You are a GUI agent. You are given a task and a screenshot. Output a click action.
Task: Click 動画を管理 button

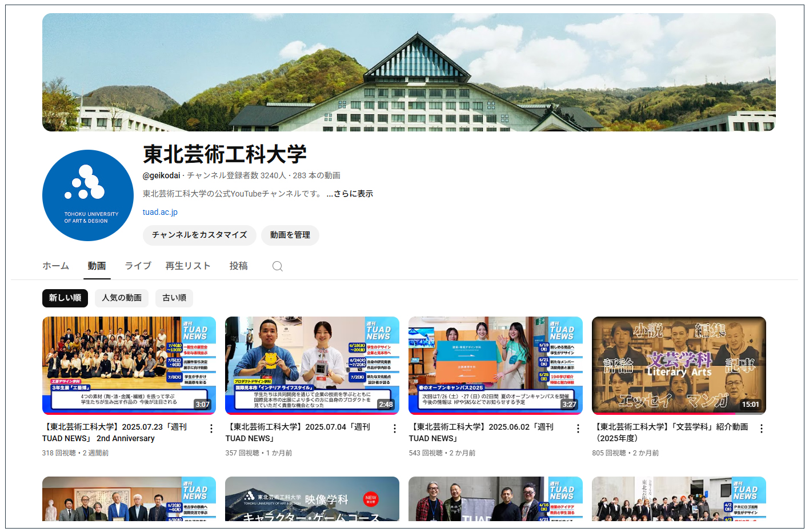[290, 235]
